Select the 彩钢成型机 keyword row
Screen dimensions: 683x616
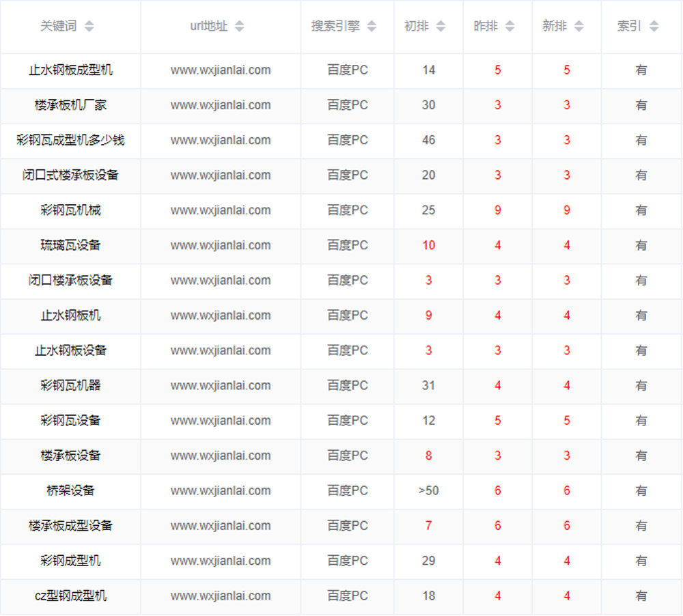click(x=70, y=561)
